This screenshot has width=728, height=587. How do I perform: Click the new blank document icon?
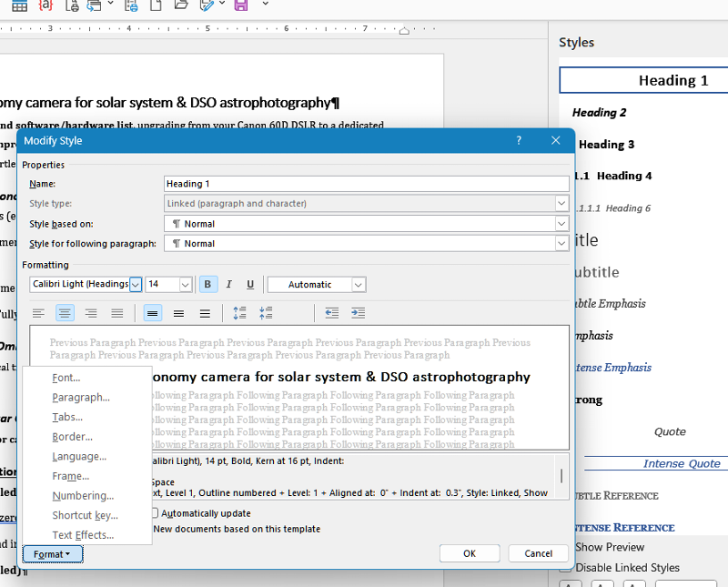tap(156, 5)
